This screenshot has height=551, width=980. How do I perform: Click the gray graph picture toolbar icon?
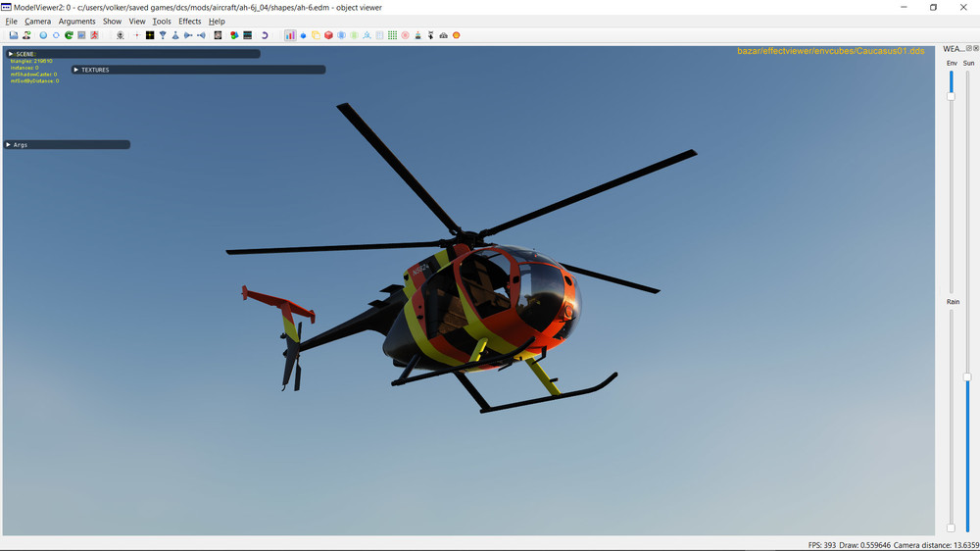(81, 35)
